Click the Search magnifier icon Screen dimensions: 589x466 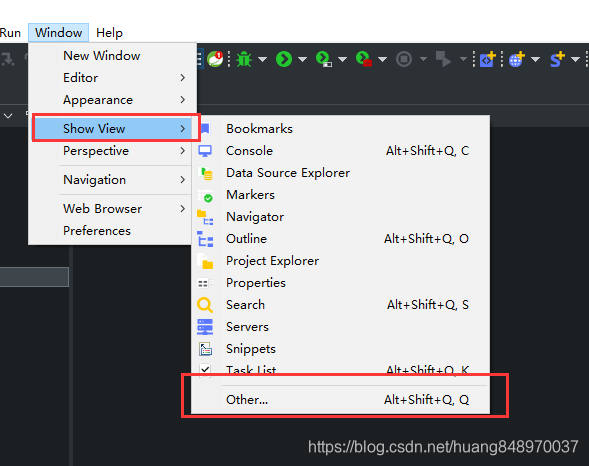pyautogui.click(x=205, y=305)
